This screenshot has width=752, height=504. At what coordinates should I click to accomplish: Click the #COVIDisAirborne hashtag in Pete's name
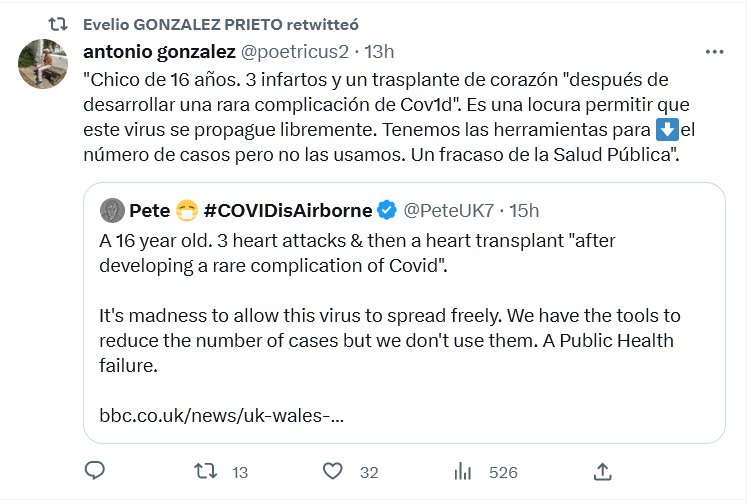point(287,210)
